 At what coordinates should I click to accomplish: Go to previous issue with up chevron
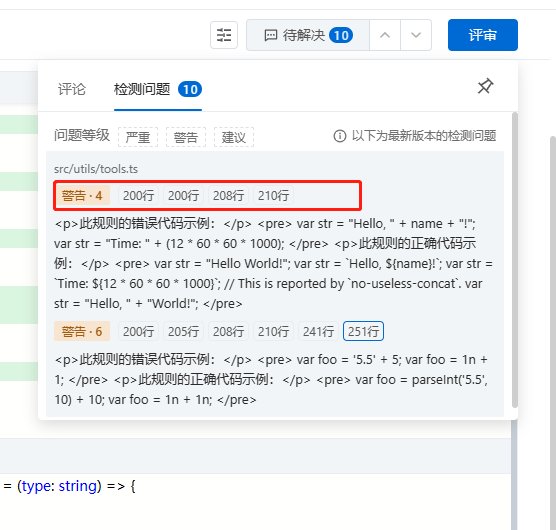[x=385, y=35]
